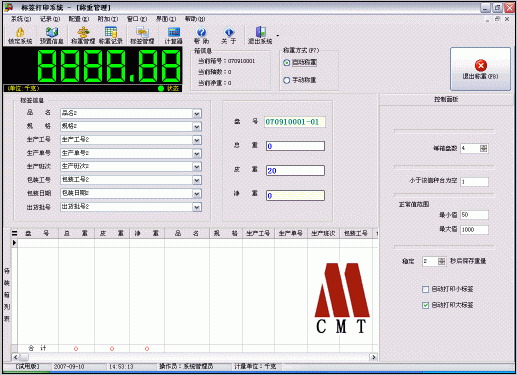517x375 pixels.
Task: Select the automatic weighing radio button
Action: point(287,62)
